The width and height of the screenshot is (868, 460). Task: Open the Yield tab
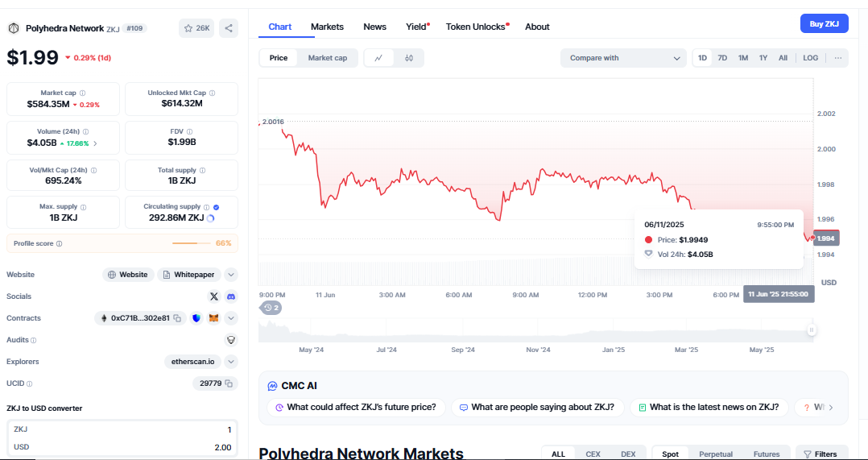click(x=417, y=27)
